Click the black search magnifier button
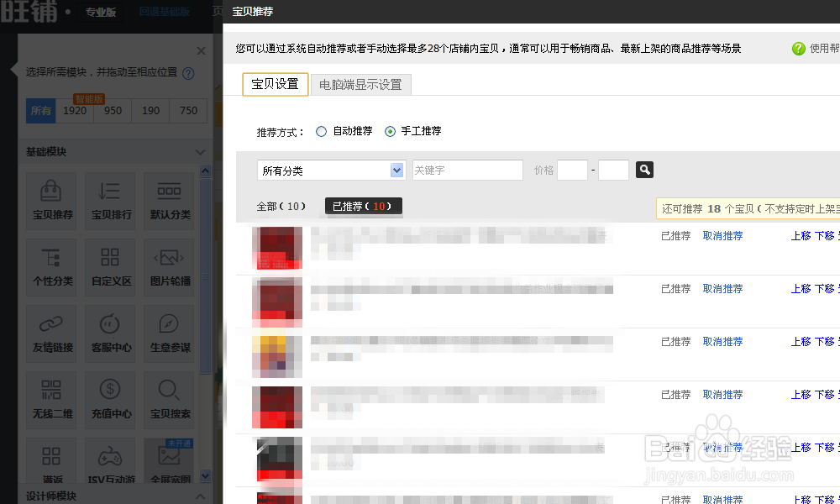This screenshot has height=504, width=840. click(644, 170)
